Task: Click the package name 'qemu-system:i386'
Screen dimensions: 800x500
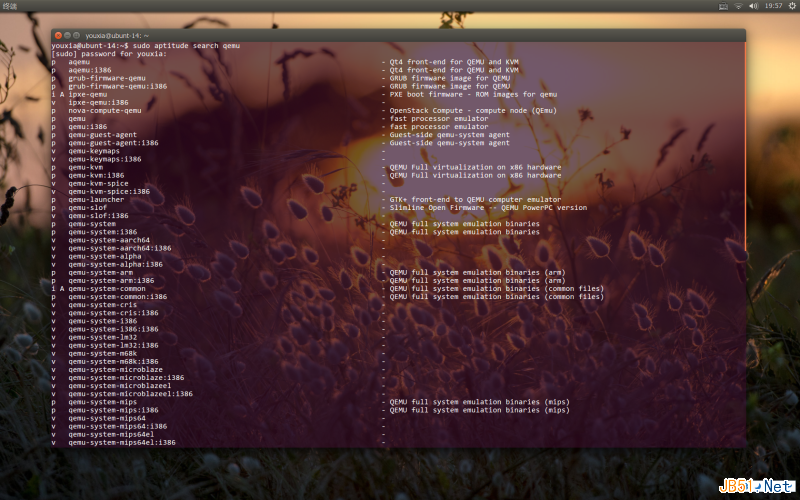Action: tap(103, 232)
